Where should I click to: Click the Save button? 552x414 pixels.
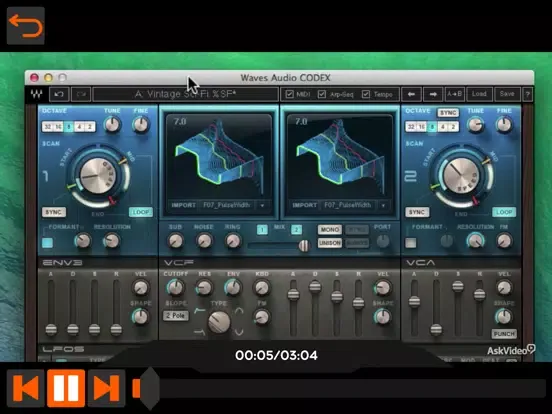coord(507,94)
